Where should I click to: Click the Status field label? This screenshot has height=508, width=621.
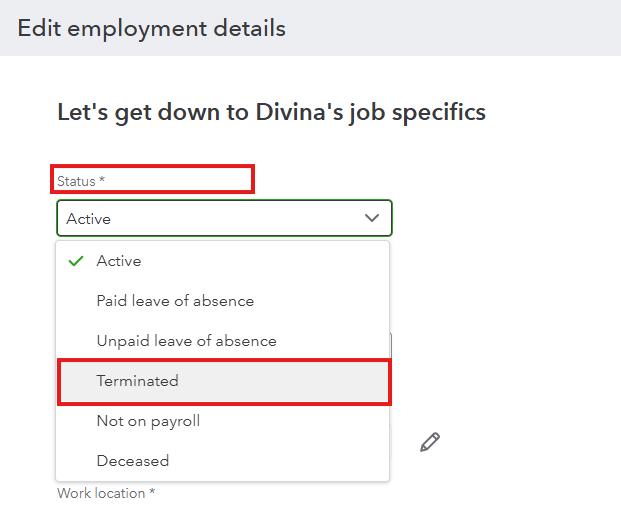(76, 181)
